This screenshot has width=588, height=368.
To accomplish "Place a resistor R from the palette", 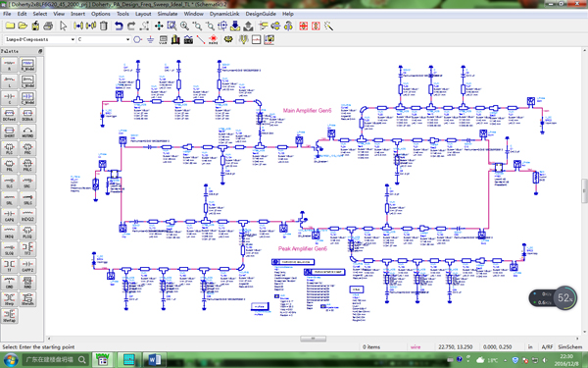I will (x=10, y=65).
